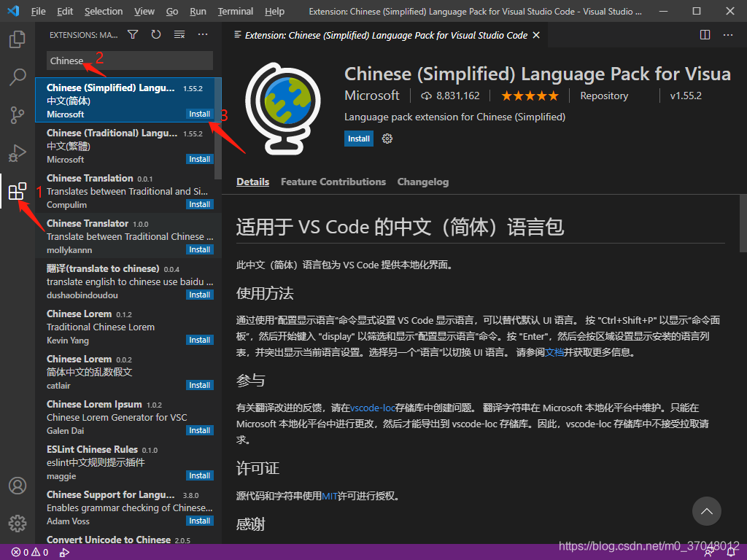Open the Terminal menu
The height and width of the screenshot is (560, 747).
click(236, 11)
